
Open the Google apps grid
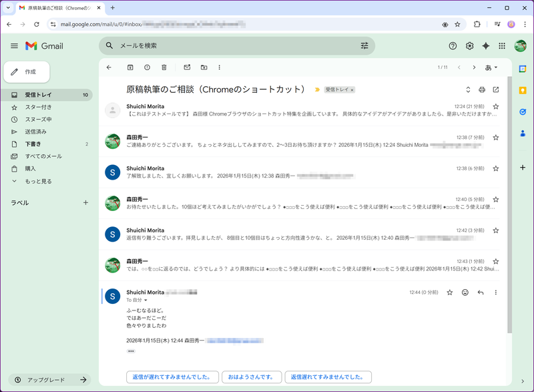point(502,45)
